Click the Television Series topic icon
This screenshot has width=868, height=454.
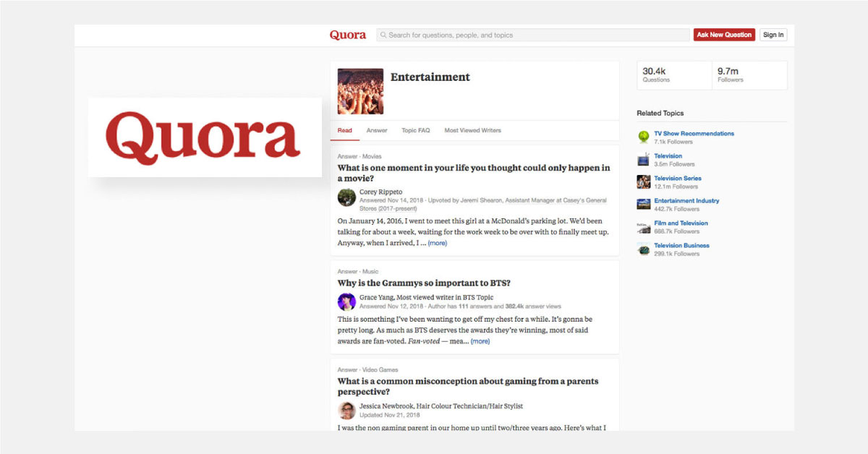point(644,182)
